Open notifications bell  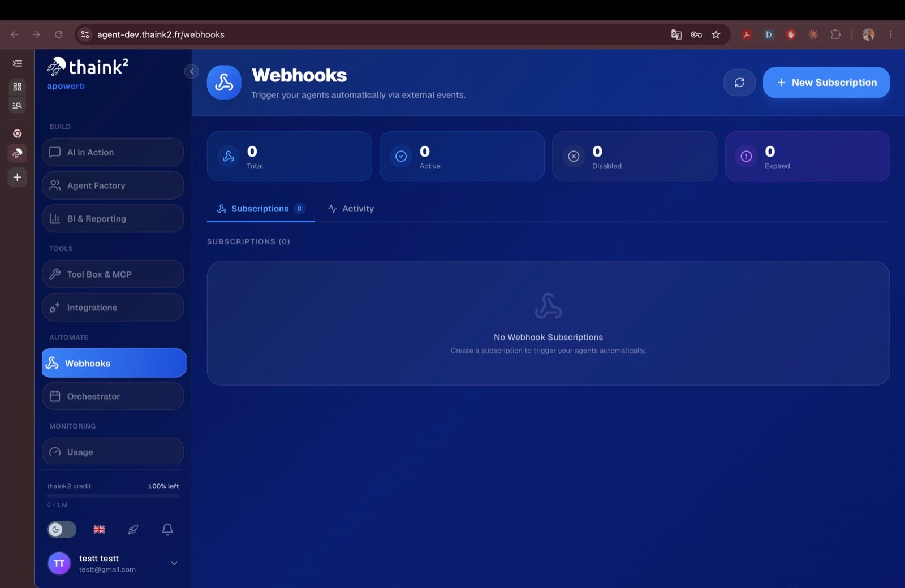(167, 529)
